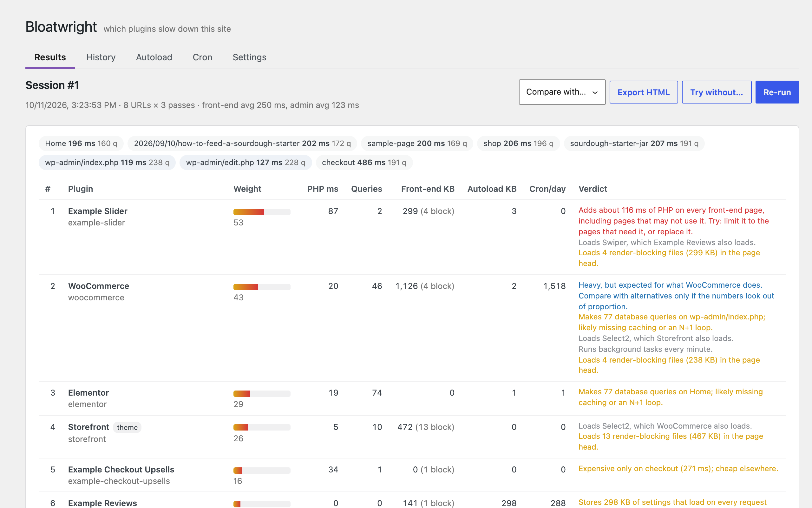Open the Compare with... dropdown

click(562, 92)
